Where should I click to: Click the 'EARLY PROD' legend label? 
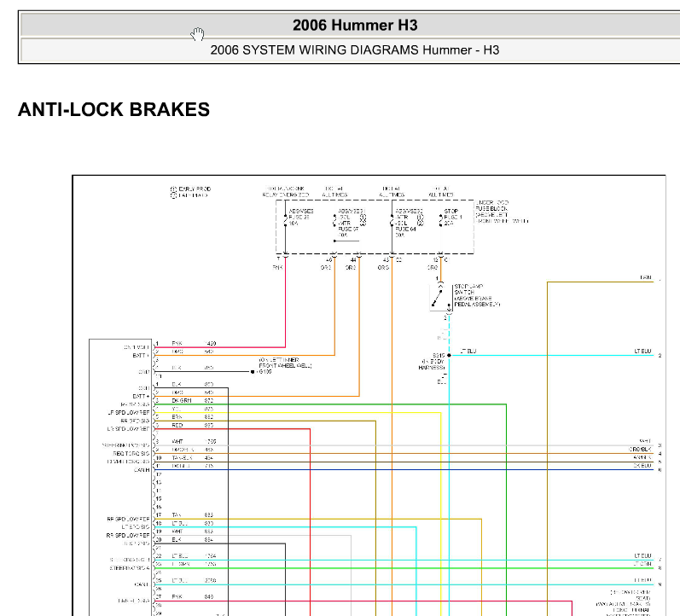point(195,189)
